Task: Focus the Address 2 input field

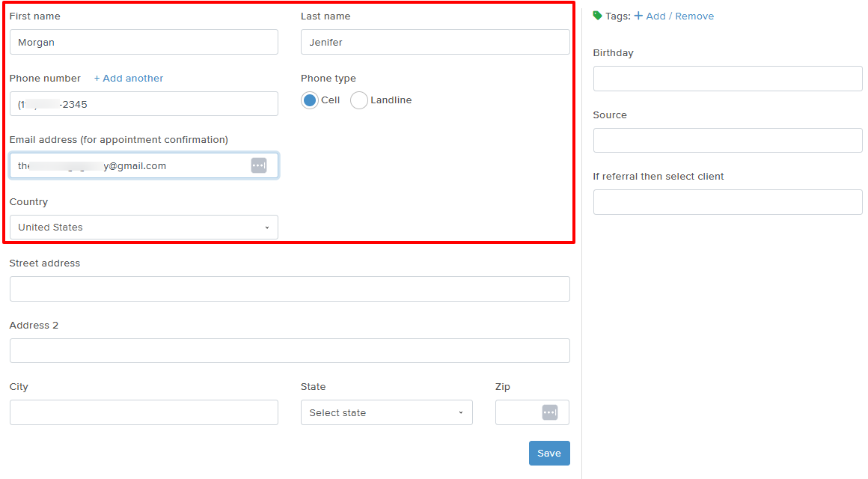Action: pyautogui.click(x=290, y=351)
